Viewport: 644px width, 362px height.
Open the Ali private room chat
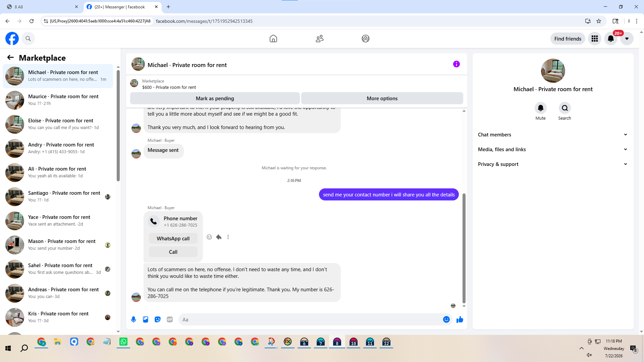point(58,172)
